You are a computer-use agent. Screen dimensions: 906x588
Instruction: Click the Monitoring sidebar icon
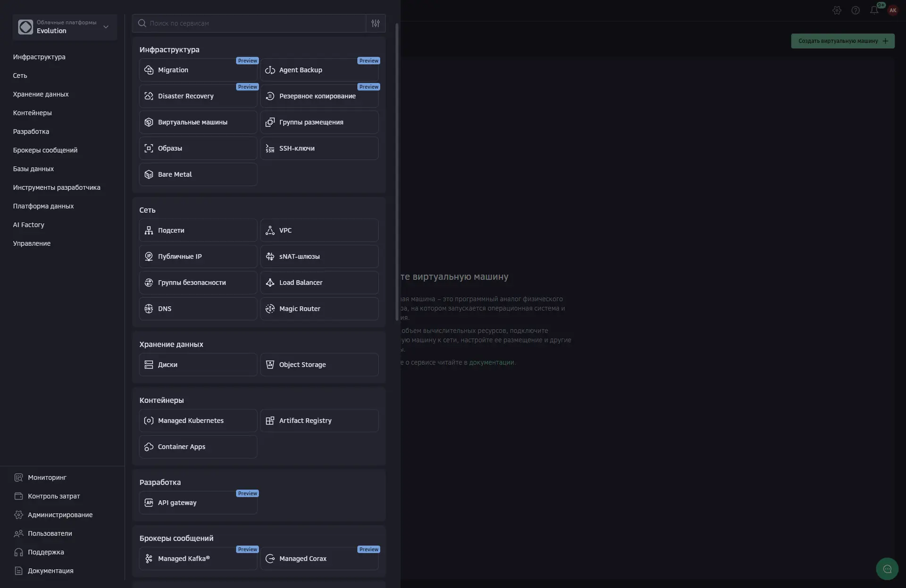[x=18, y=477]
